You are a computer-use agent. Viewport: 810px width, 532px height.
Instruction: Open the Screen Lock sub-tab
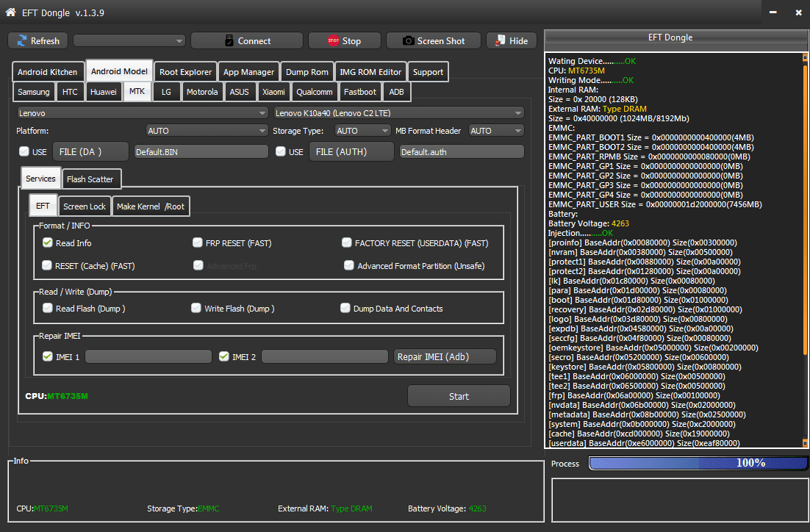point(85,206)
